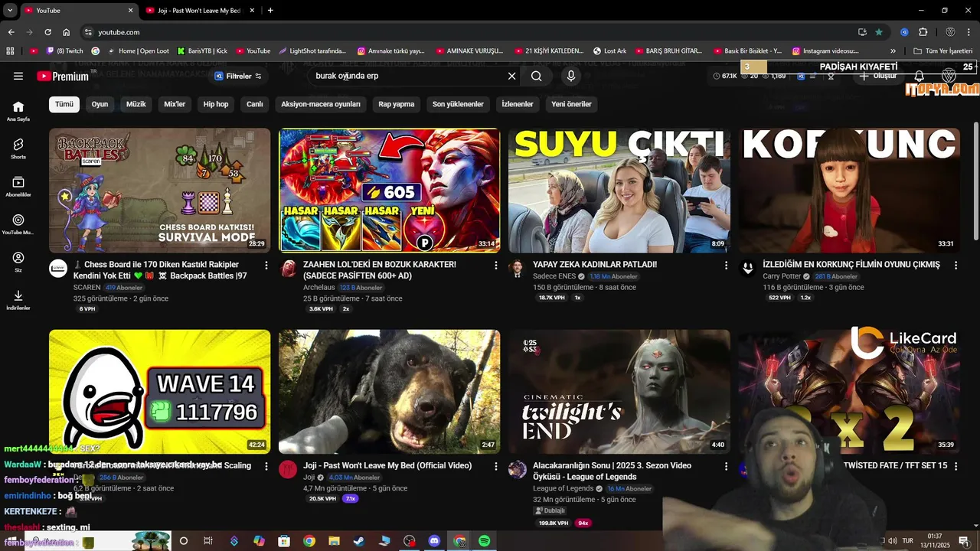Open the SCAREN channel avatar

pyautogui.click(x=58, y=268)
